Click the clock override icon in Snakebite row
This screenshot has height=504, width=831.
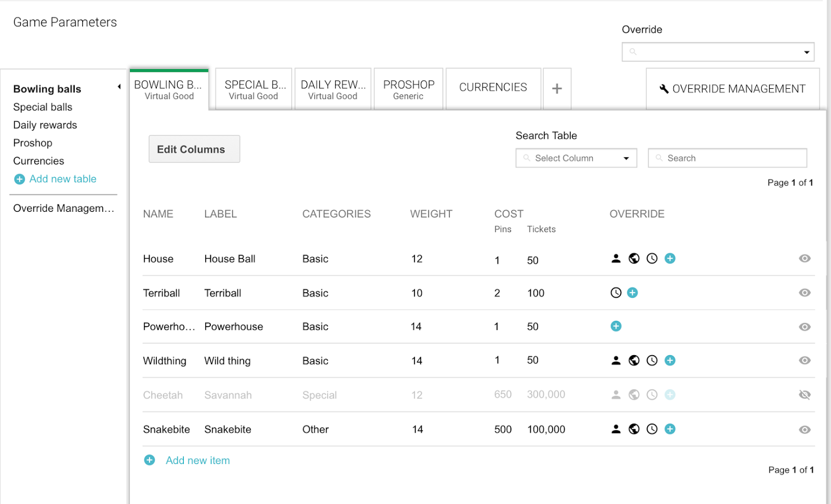pos(652,429)
